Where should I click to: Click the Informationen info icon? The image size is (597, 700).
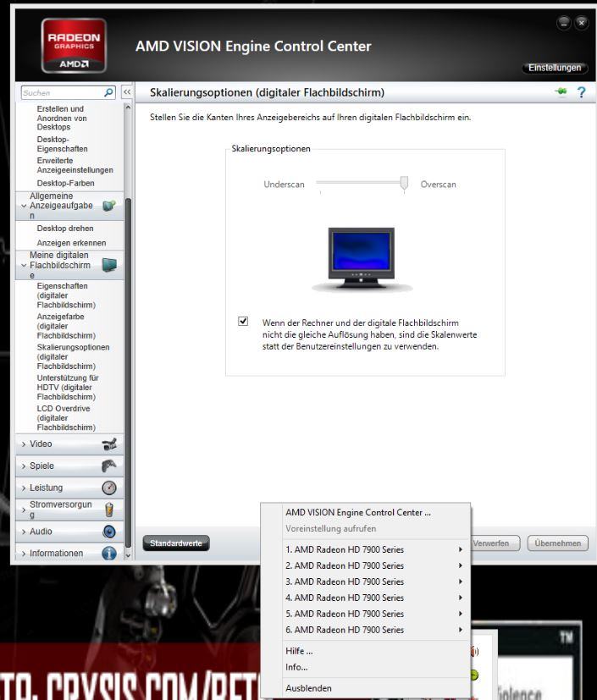pos(109,553)
